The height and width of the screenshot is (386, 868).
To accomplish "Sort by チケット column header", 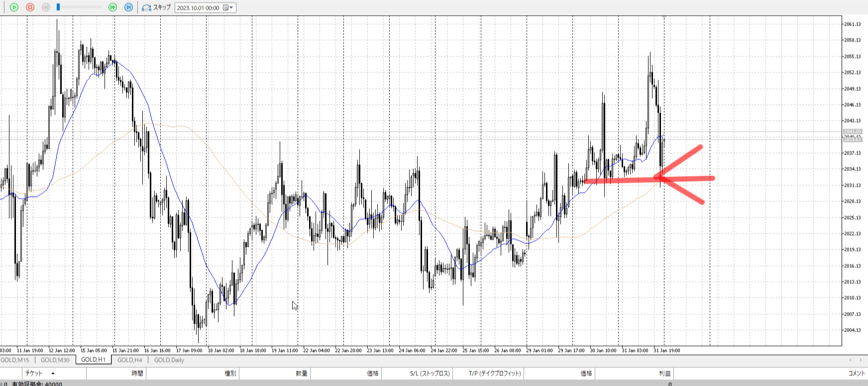I will (34, 373).
